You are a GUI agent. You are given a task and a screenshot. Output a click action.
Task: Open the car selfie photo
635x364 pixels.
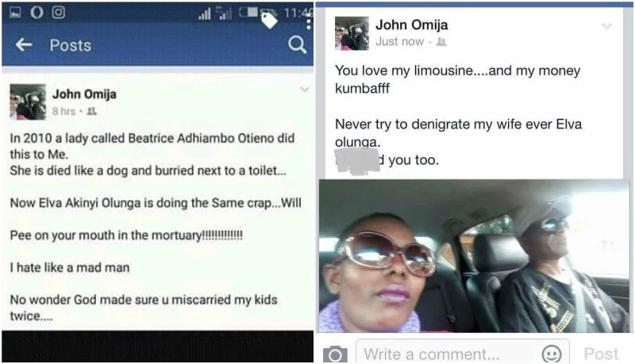[474, 256]
